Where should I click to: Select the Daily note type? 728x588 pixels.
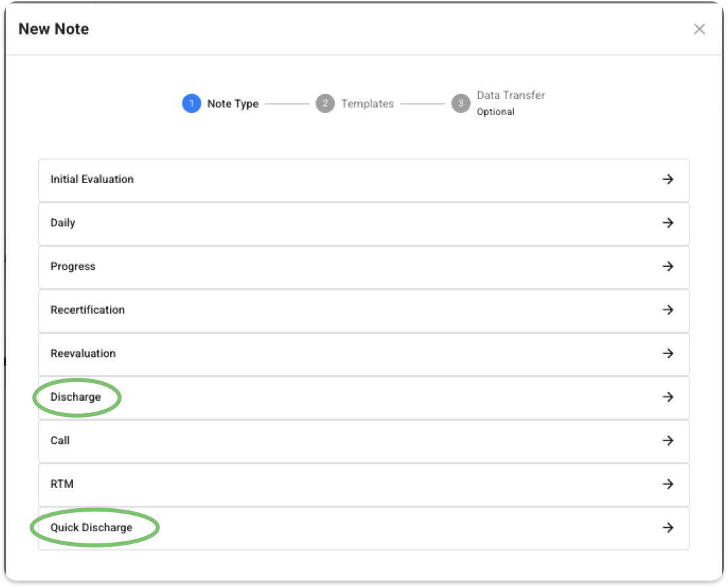[363, 224]
